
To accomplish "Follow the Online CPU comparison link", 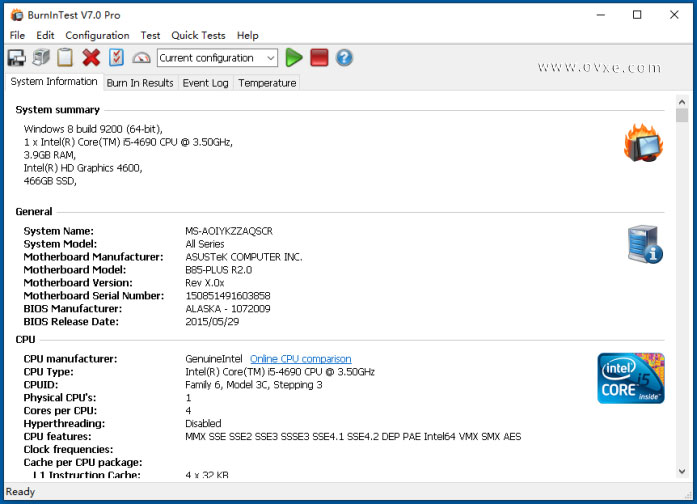I will (x=300, y=359).
